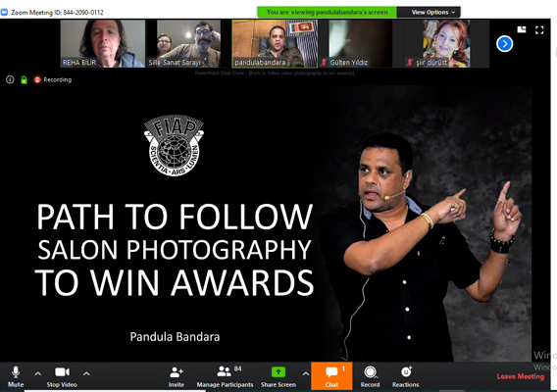Open Invite participants dialog
The image size is (557, 392).
[x=177, y=376]
